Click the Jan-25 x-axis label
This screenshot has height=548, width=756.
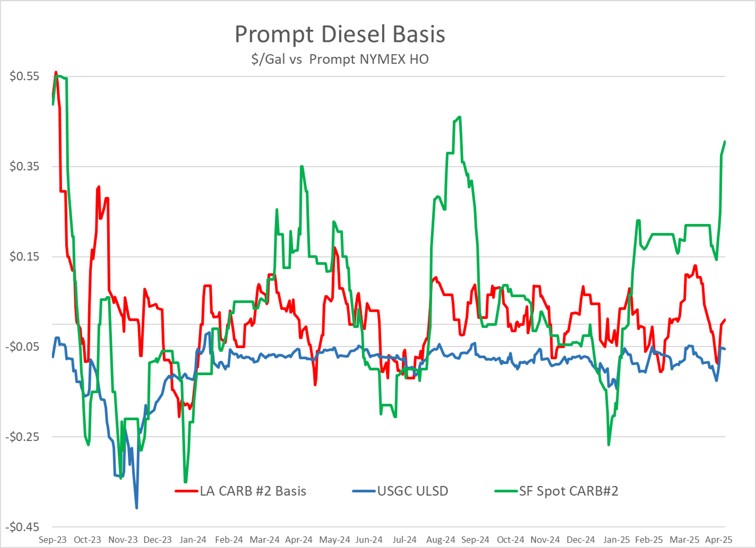tap(616, 540)
